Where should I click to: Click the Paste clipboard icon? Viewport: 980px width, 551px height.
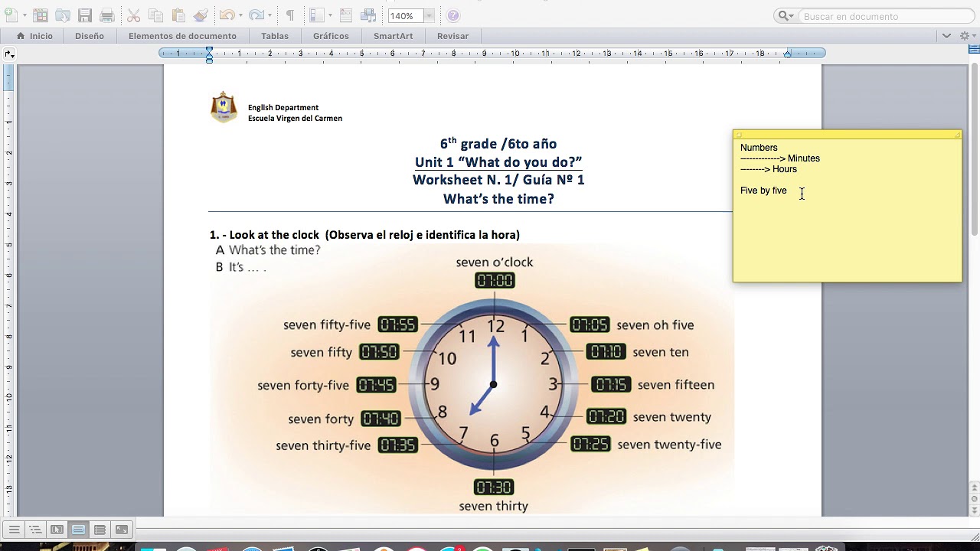pyautogui.click(x=178, y=15)
